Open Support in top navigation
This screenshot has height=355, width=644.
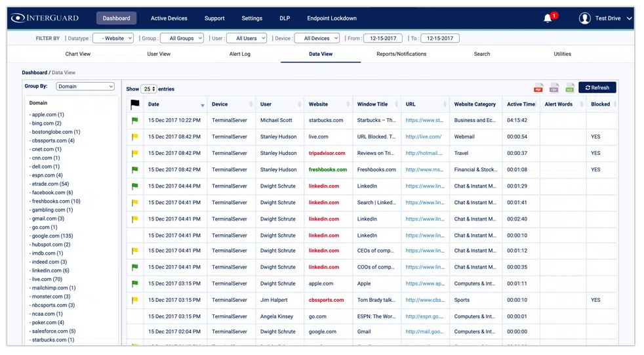coord(214,18)
